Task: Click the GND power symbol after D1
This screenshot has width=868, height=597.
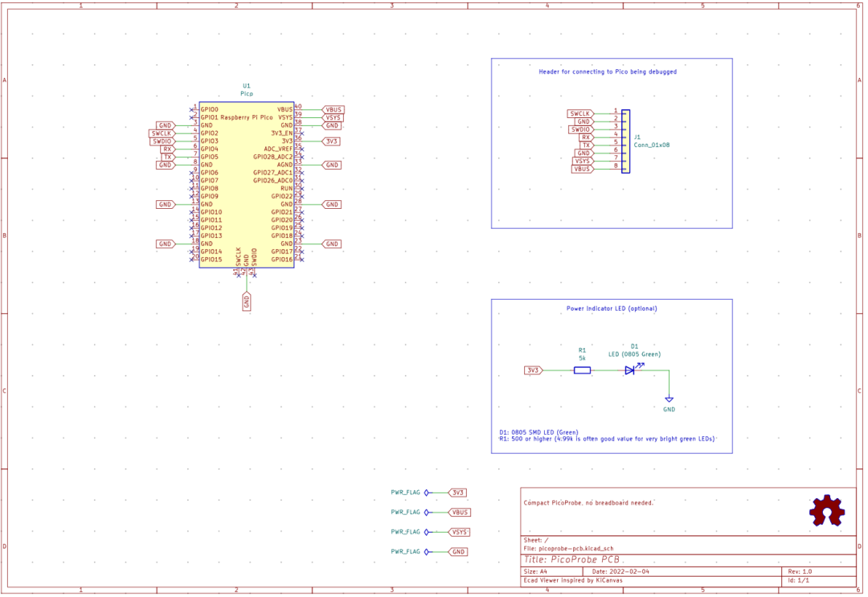Action: pos(669,399)
